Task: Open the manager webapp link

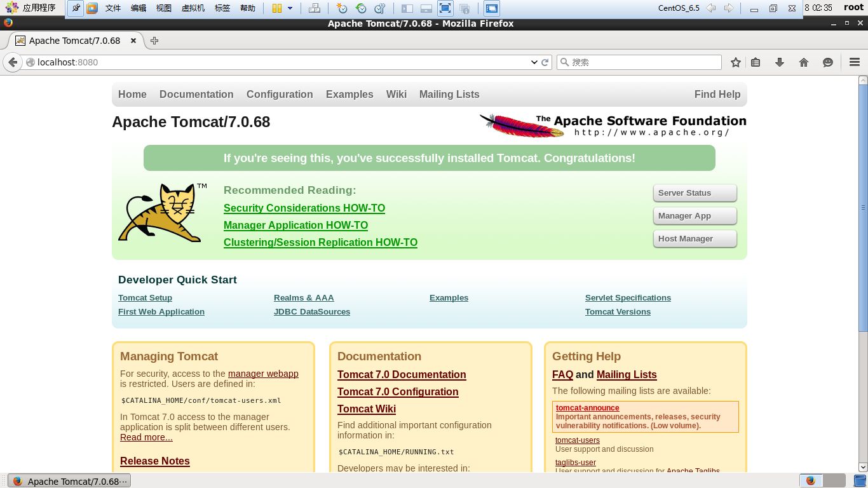Action: (263, 374)
